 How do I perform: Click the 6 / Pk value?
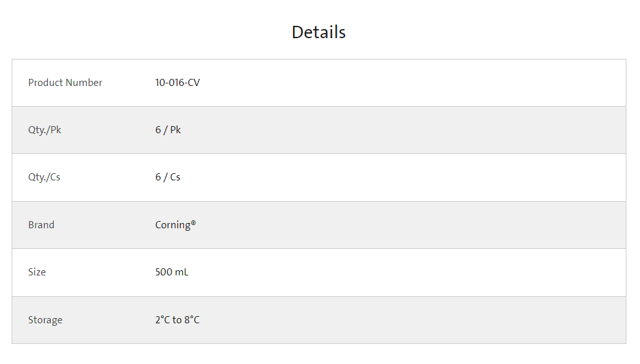click(x=168, y=130)
